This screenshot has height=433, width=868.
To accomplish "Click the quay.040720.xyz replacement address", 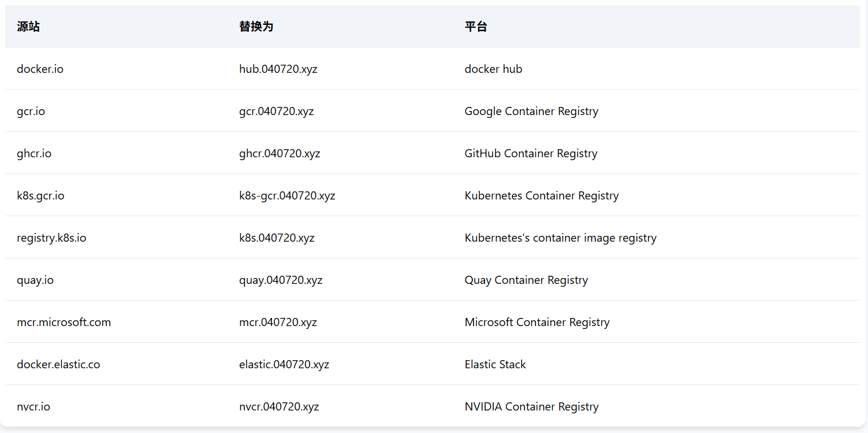I will (x=281, y=280).
